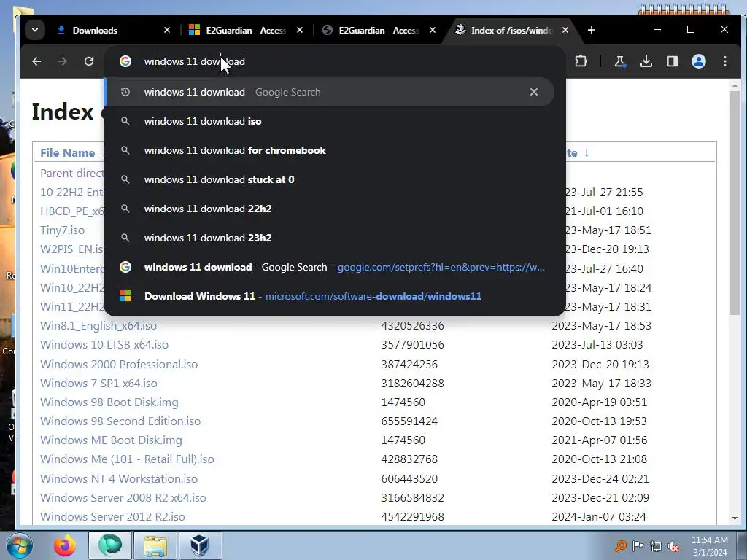The height and width of the screenshot is (560, 747).
Task: Open the Action Center flag tray icon
Action: tap(638, 546)
